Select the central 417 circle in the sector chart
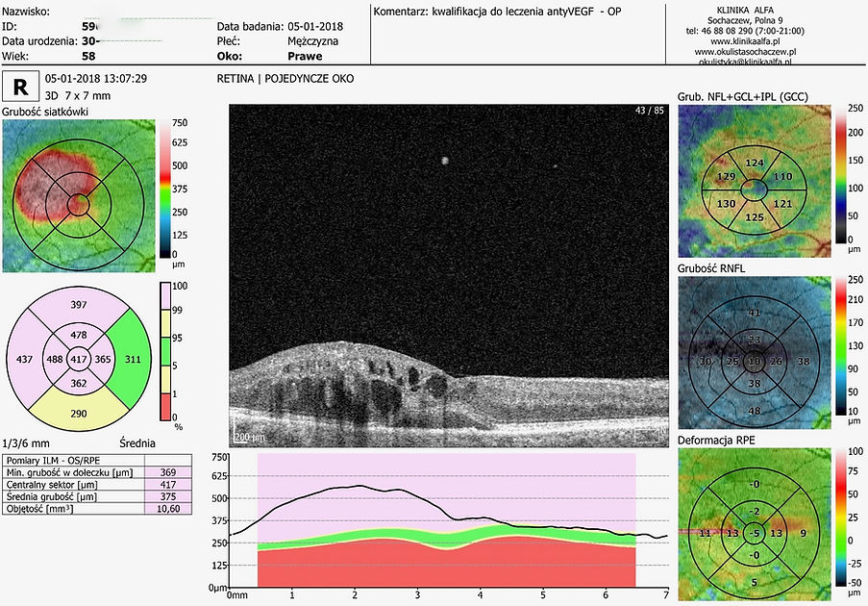The image size is (868, 606). click(x=79, y=359)
